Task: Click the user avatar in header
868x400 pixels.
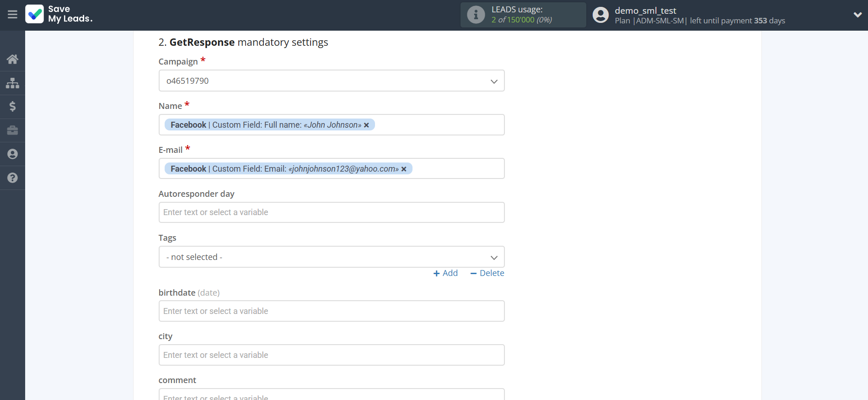Action: click(x=600, y=15)
